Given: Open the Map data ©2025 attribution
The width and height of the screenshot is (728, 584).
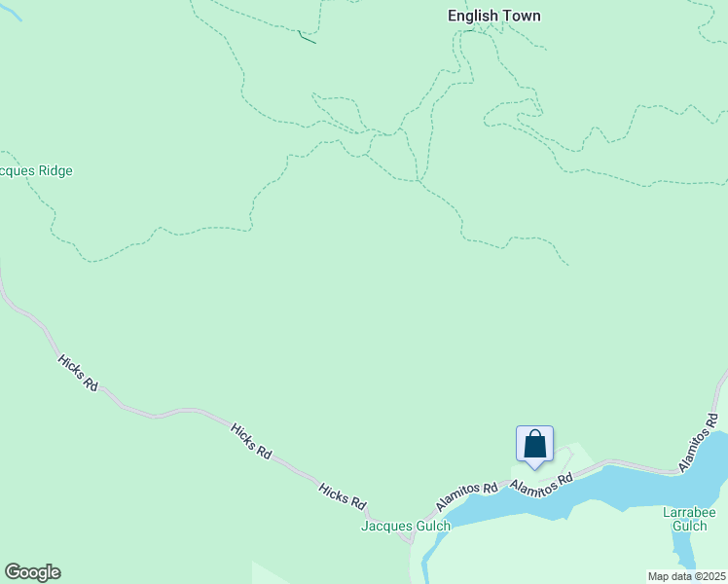Looking at the screenshot, I should 687,576.
